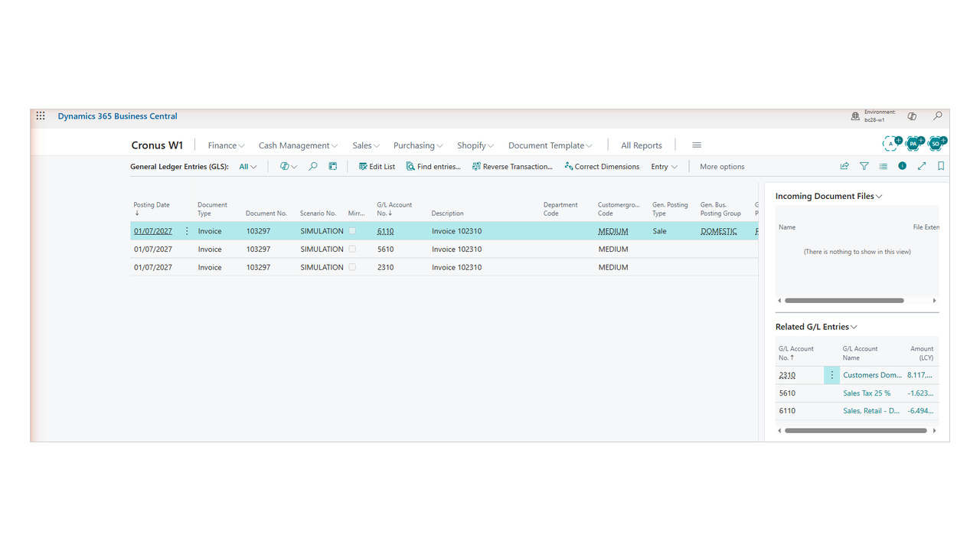Viewport: 980px width, 551px height.
Task: Open Sales Tax 25 % account link
Action: pos(867,393)
